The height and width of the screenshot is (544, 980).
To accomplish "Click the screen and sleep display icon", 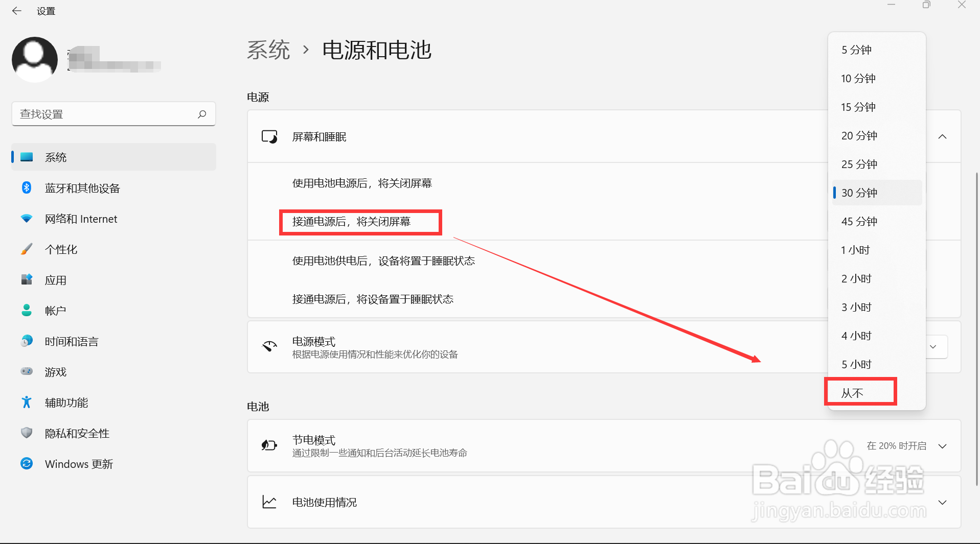I will pyautogui.click(x=269, y=136).
